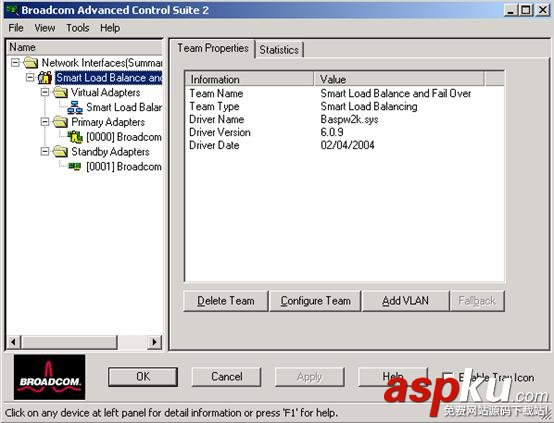Screen dimensions: 554x423
Task: Click the left scroll arrow in tree panel
Action: tap(14, 342)
